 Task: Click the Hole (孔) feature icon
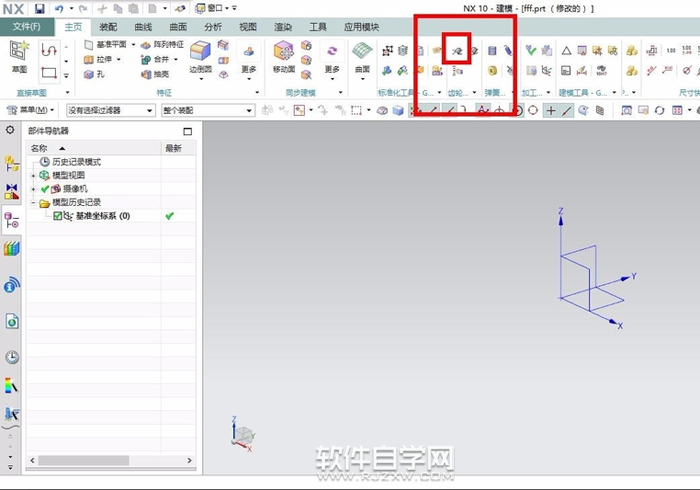[x=94, y=73]
